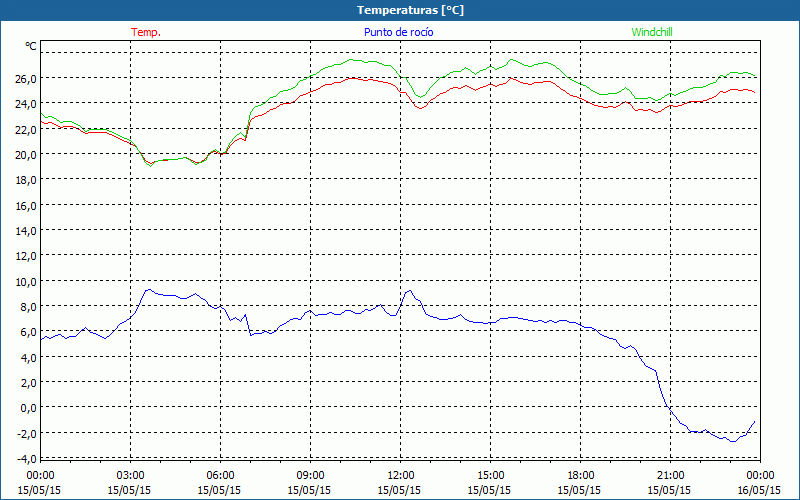This screenshot has width=800, height=500.
Task: Select the blue 'Punto de rocío' legend label
Action: 398,32
